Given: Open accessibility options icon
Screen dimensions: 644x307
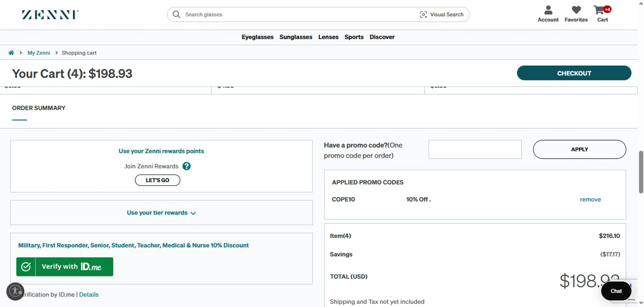Looking at the screenshot, I should coord(15,291).
